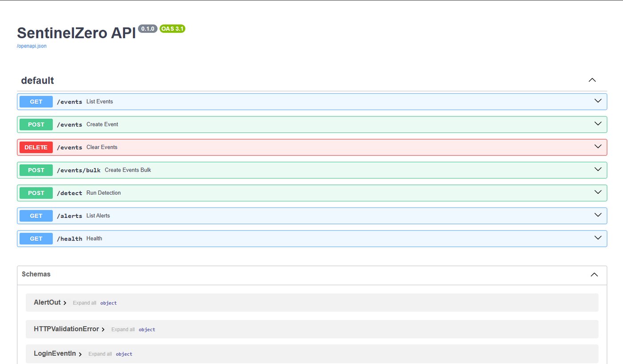
Task: Click Expand all for HTTPValidationError
Action: [123, 330]
